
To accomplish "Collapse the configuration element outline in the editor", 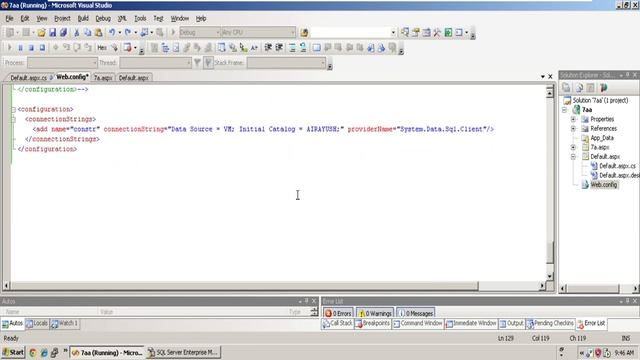I will (13, 109).
